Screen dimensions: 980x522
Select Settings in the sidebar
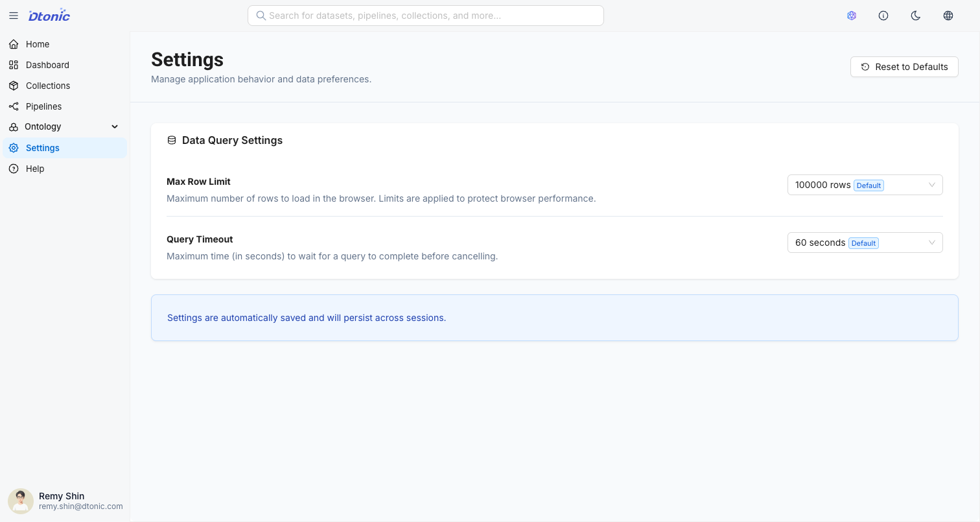pos(43,148)
